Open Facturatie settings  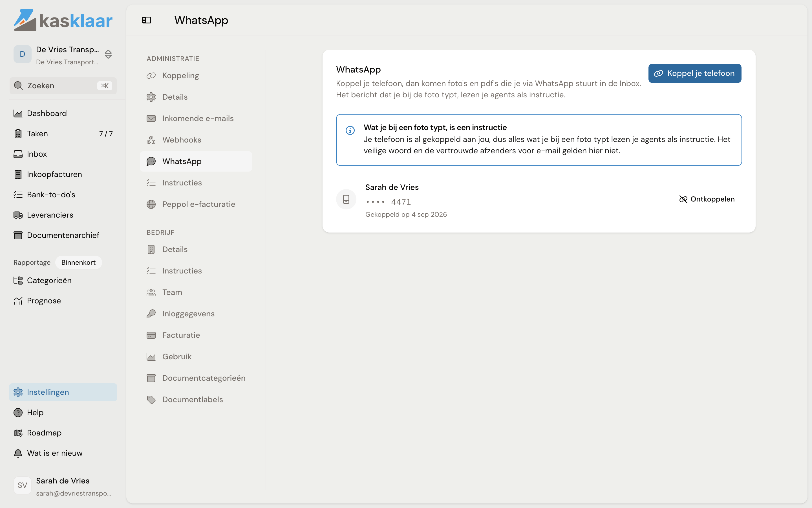(196, 335)
